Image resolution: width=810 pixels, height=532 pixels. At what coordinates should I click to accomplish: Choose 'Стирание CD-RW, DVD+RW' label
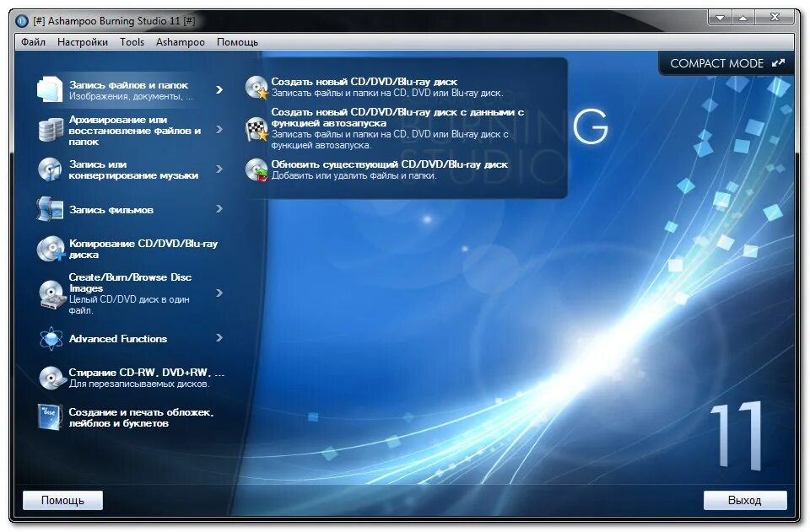click(147, 372)
